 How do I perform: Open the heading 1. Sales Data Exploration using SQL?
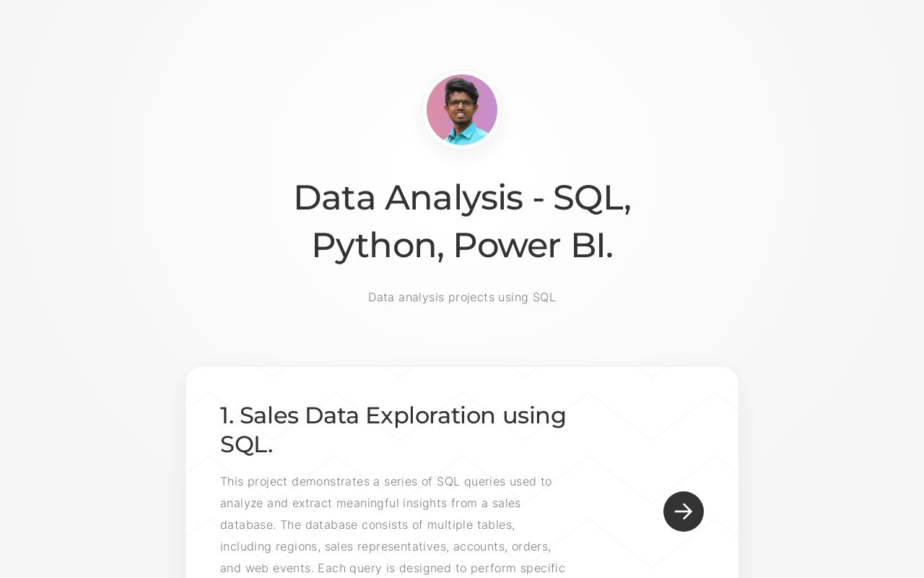click(393, 430)
